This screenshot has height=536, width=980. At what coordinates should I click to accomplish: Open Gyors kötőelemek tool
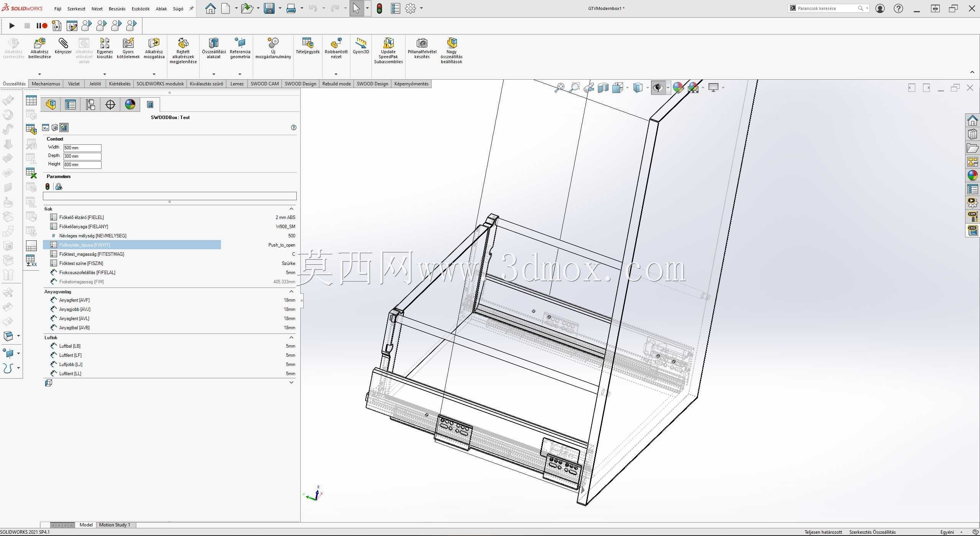128,49
